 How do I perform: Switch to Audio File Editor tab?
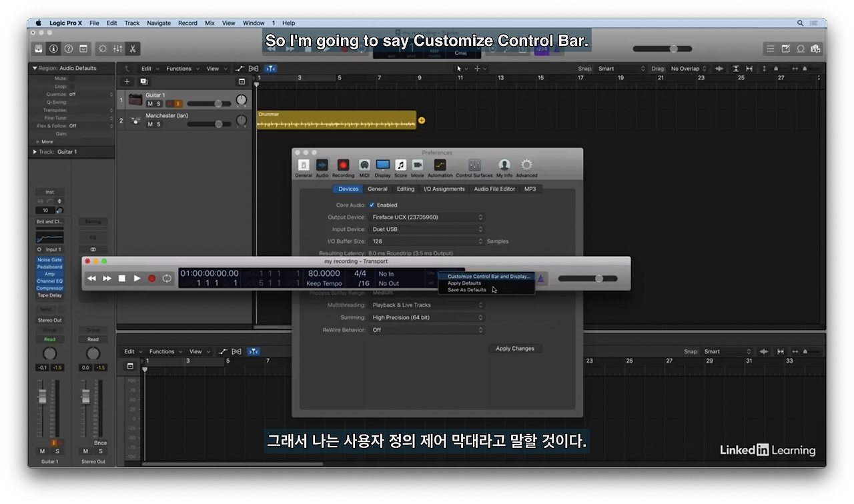click(x=494, y=189)
